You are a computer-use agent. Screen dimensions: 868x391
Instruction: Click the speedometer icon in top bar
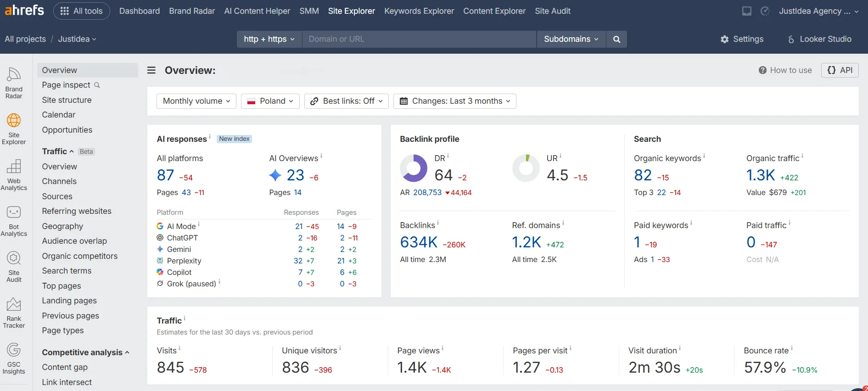tap(765, 11)
